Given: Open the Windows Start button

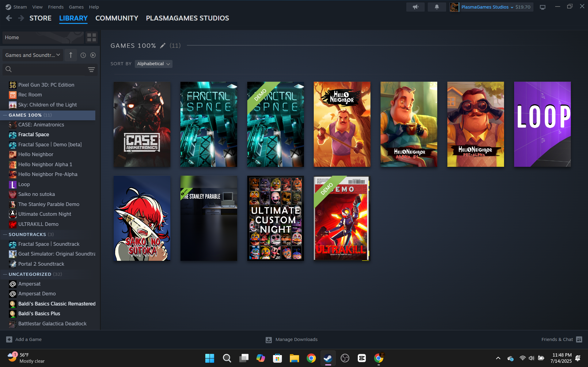Looking at the screenshot, I should point(210,358).
